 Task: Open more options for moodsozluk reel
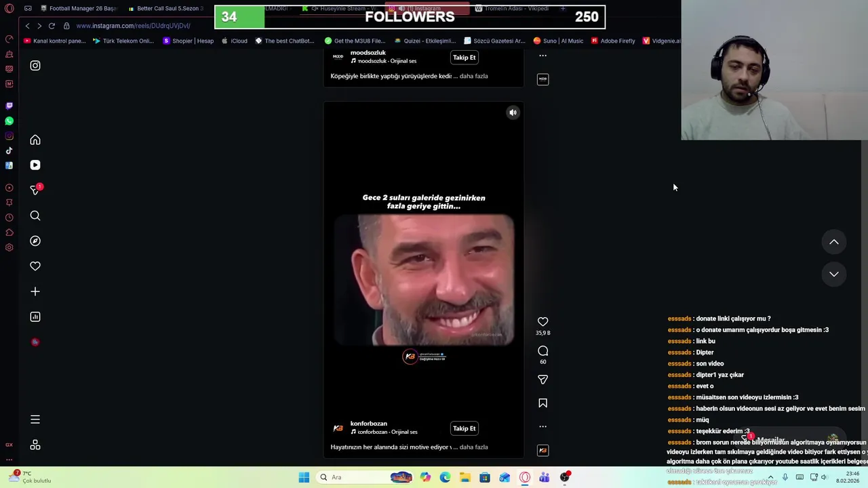tap(542, 56)
